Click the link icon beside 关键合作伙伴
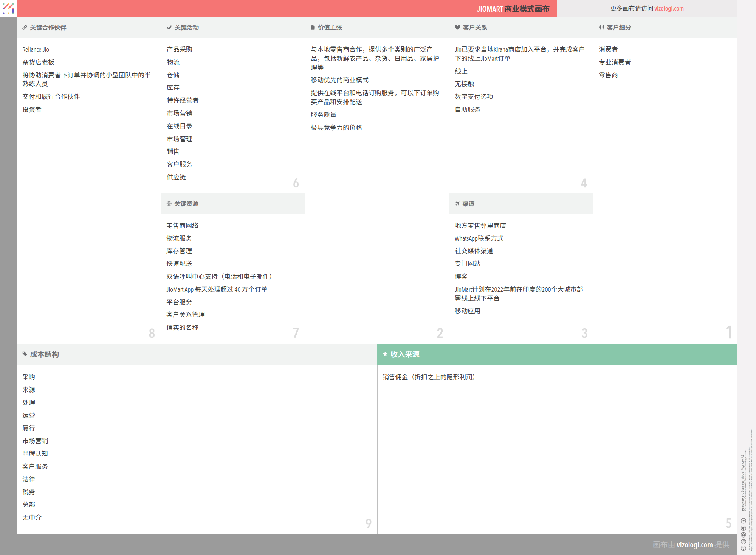This screenshot has width=756, height=555. coord(25,28)
